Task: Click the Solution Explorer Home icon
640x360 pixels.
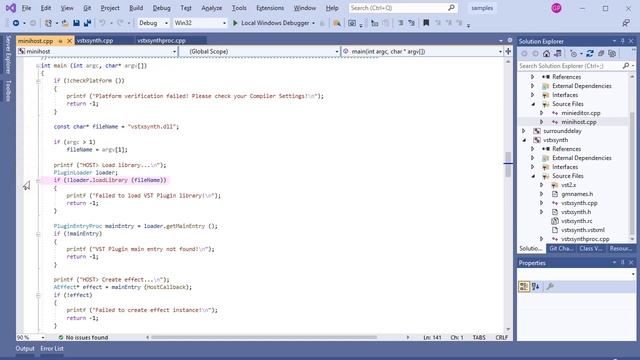Action: 546,53
